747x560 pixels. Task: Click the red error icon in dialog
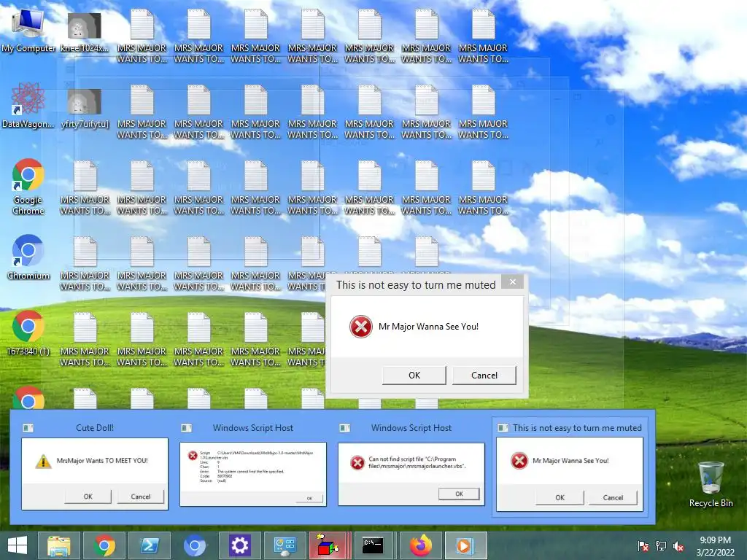(x=360, y=327)
